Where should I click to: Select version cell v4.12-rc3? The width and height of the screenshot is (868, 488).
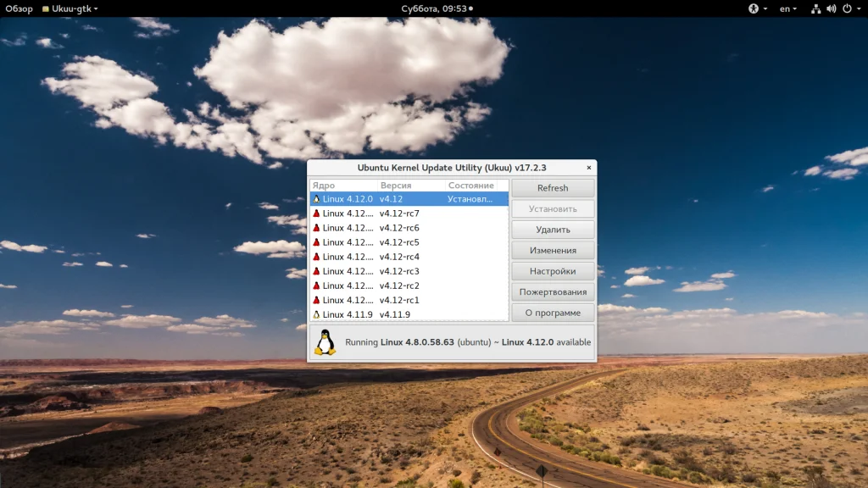[x=399, y=270]
